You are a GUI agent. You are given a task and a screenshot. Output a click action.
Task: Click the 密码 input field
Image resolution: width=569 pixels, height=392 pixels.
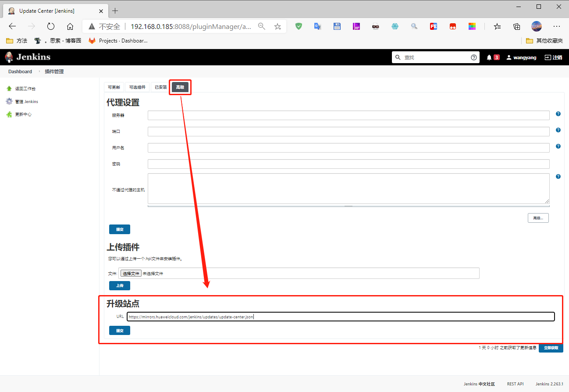pos(349,164)
